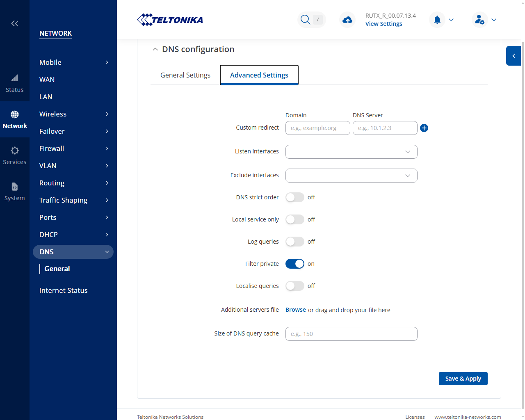This screenshot has height=420, width=525.
Task: Focus the DNS Server input field
Action: pos(385,128)
